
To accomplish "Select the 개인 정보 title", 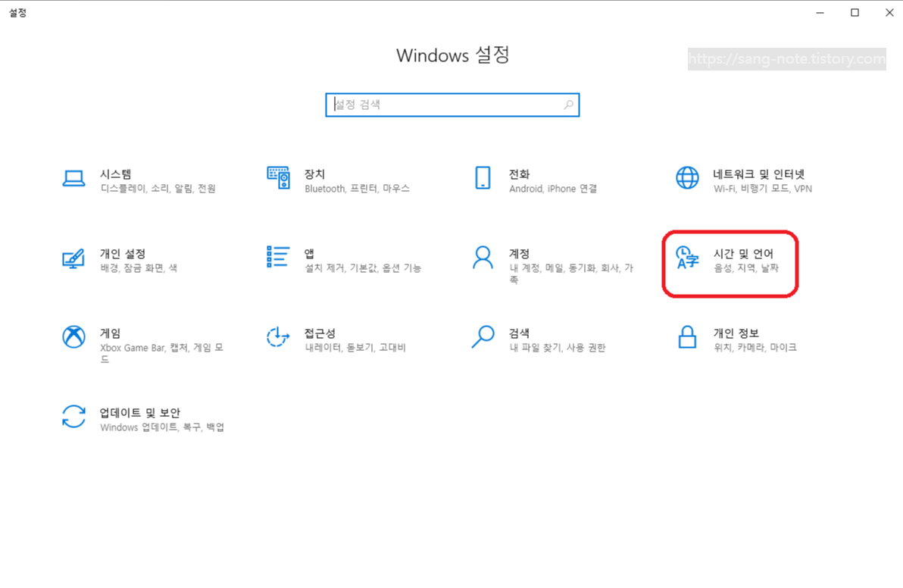I will (736, 333).
